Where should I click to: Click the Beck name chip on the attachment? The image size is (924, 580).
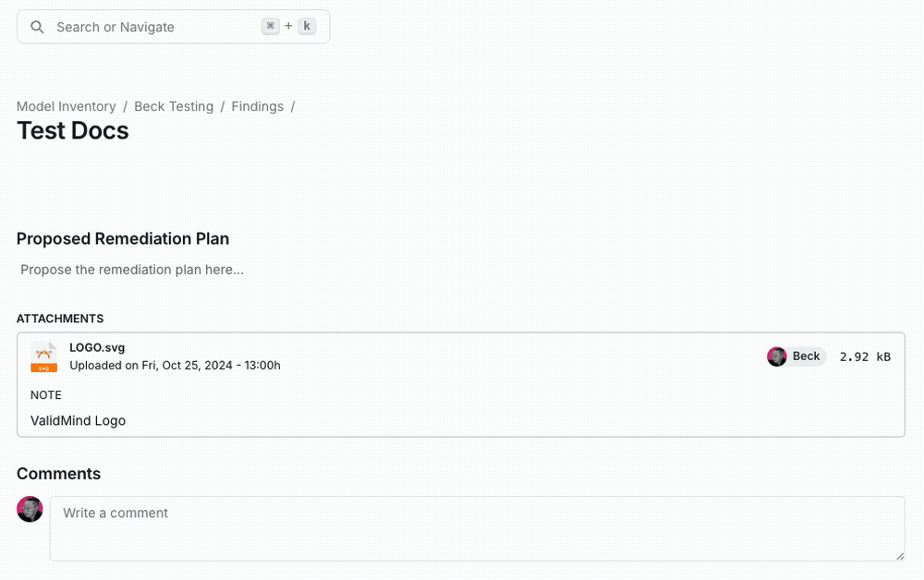click(806, 356)
